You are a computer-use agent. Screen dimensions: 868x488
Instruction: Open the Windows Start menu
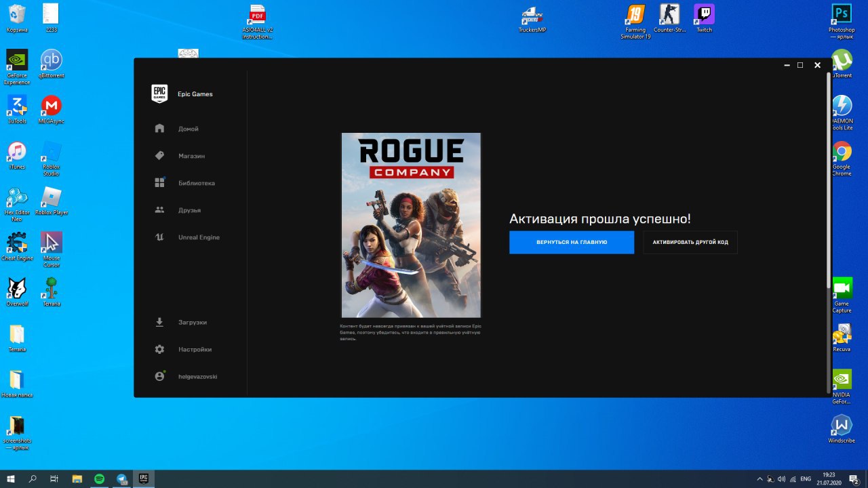click(11, 479)
